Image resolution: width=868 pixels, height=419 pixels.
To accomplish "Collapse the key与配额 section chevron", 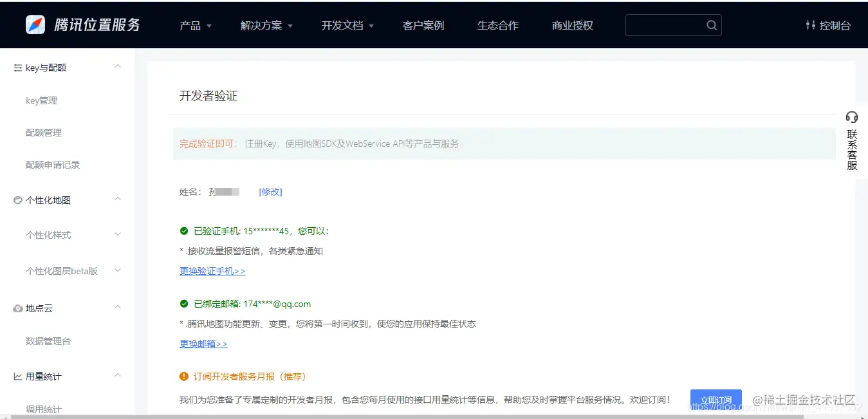I will [118, 66].
